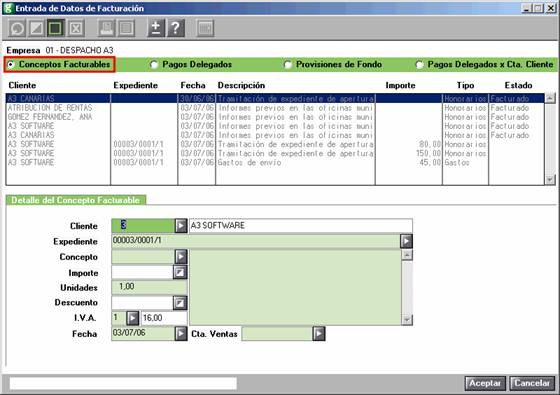The width and height of the screenshot is (560, 395).
Task: Click the Aceptar button
Action: [x=485, y=383]
